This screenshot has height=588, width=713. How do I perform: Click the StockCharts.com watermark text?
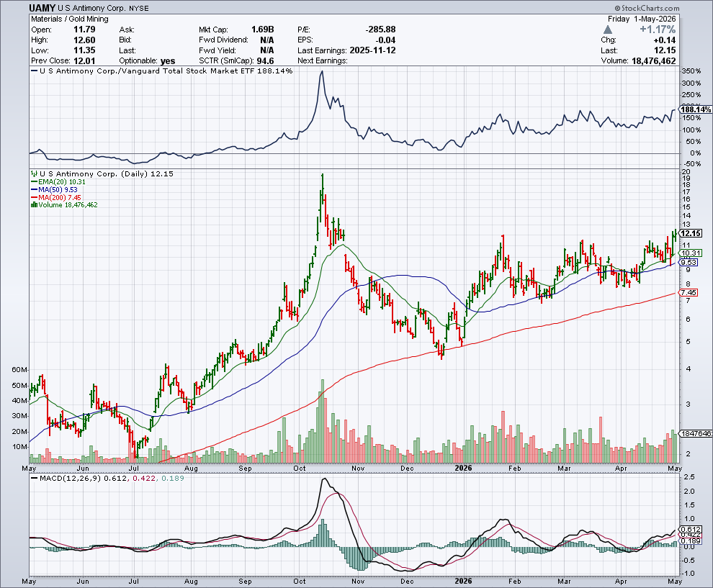(x=647, y=8)
